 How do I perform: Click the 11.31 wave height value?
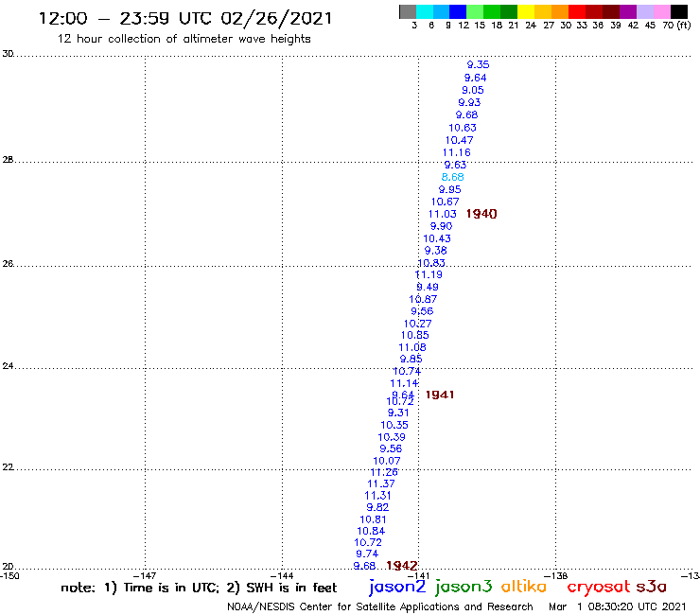[377, 496]
